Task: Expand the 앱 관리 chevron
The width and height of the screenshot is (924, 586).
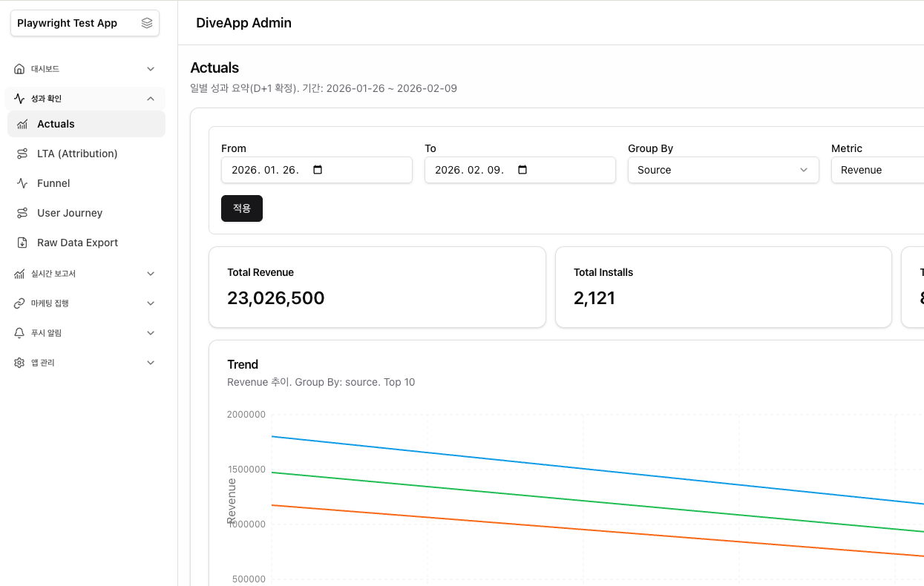Action: click(x=151, y=363)
